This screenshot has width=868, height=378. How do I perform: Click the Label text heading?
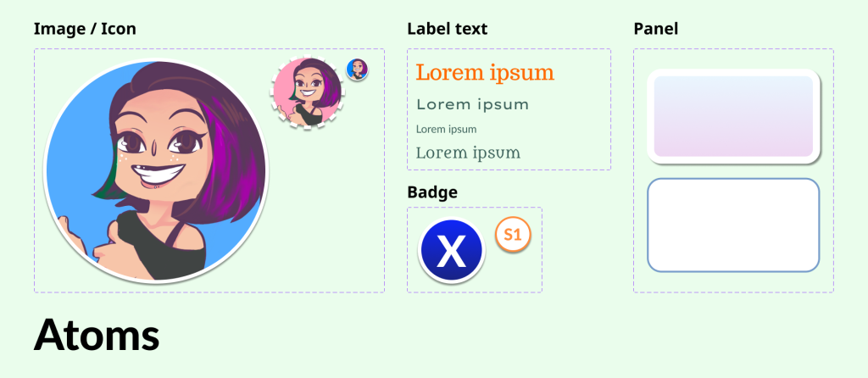coord(448,29)
